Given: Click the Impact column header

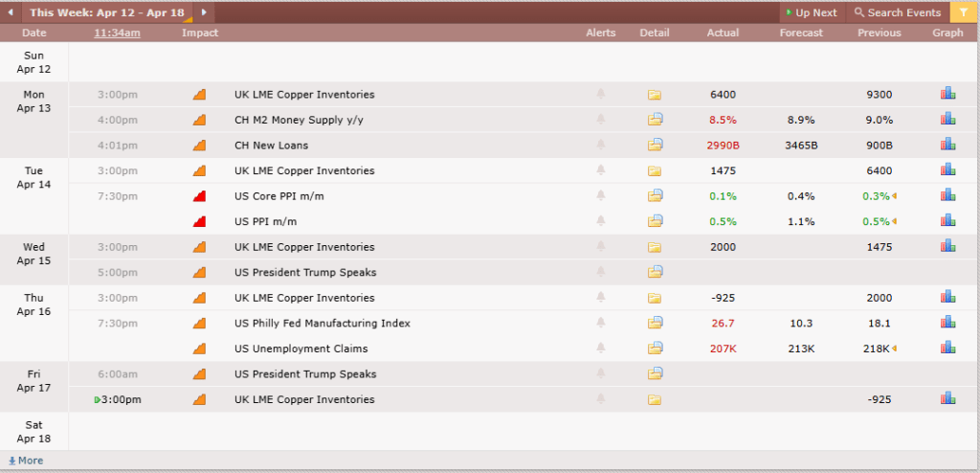Looking at the screenshot, I should pyautogui.click(x=200, y=33).
